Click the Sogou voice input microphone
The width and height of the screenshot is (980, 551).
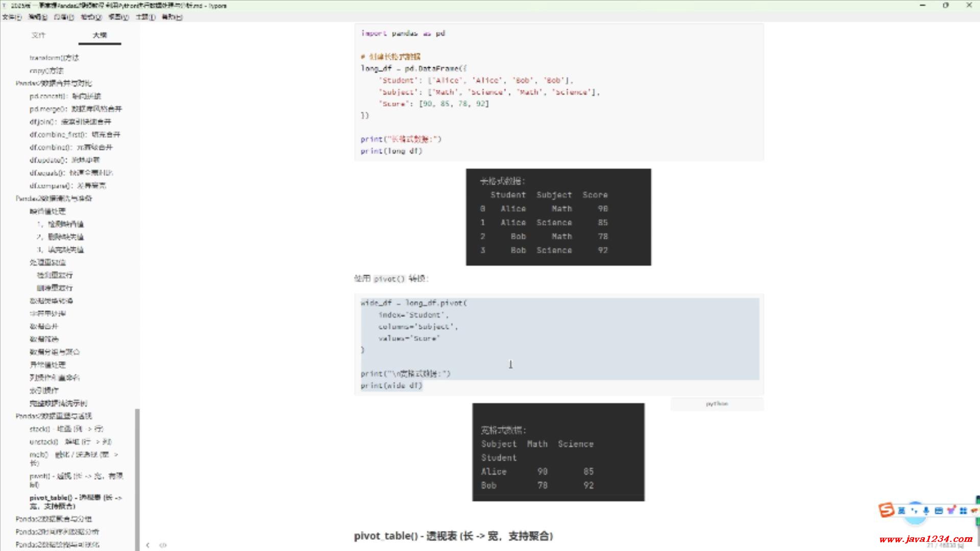point(926,510)
